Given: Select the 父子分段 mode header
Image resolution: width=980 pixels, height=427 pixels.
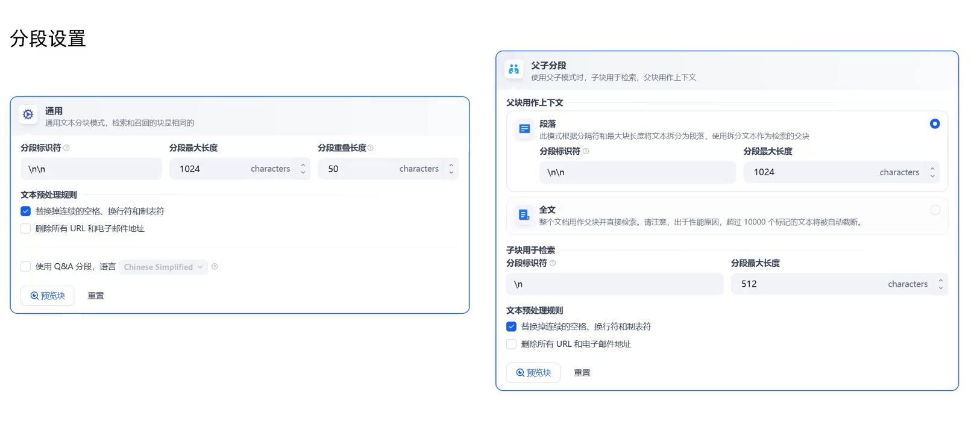Looking at the screenshot, I should pyautogui.click(x=727, y=71).
